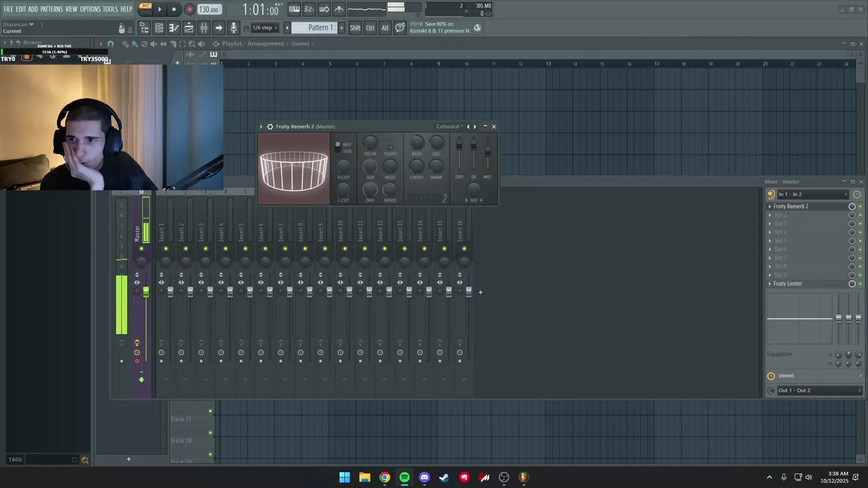This screenshot has width=868, height=488.
Task: Open the Piano roll icon
Action: click(x=174, y=28)
